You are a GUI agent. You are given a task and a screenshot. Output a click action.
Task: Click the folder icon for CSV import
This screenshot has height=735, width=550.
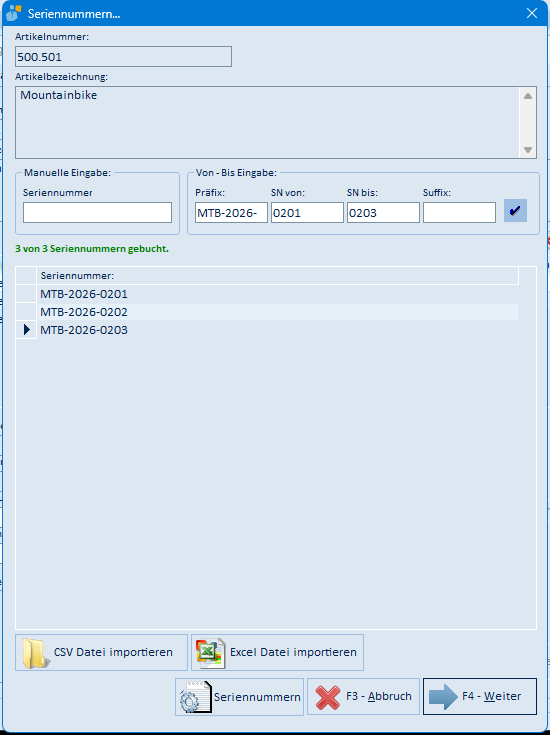pos(36,652)
